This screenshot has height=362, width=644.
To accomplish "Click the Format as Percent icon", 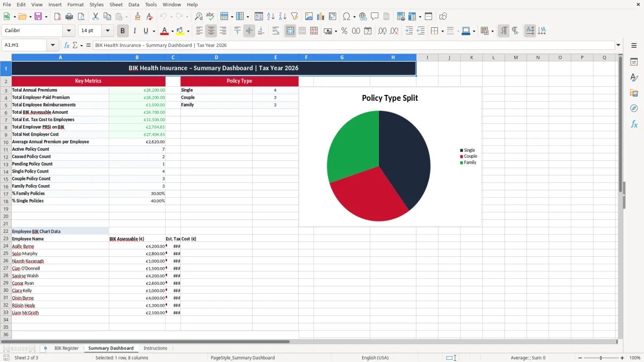I will click(x=344, y=31).
